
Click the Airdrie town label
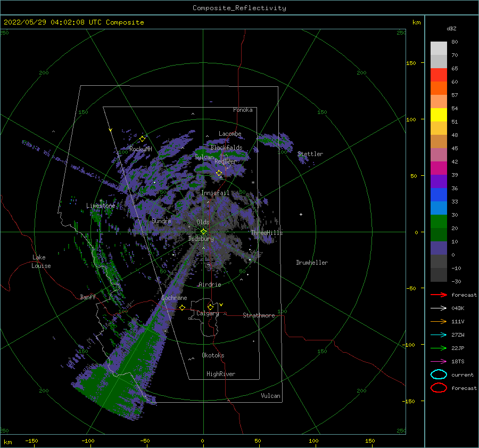[x=210, y=284]
